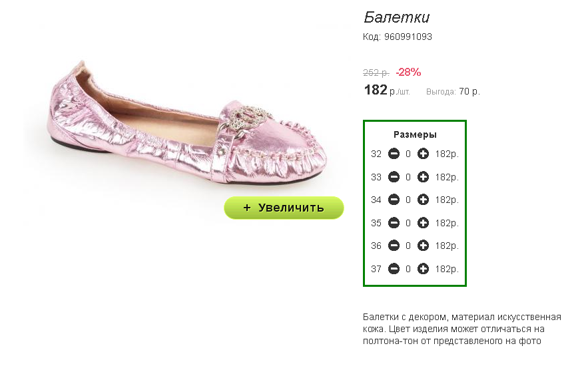
Task: Click plus button next to size 36
Action: [x=423, y=246]
